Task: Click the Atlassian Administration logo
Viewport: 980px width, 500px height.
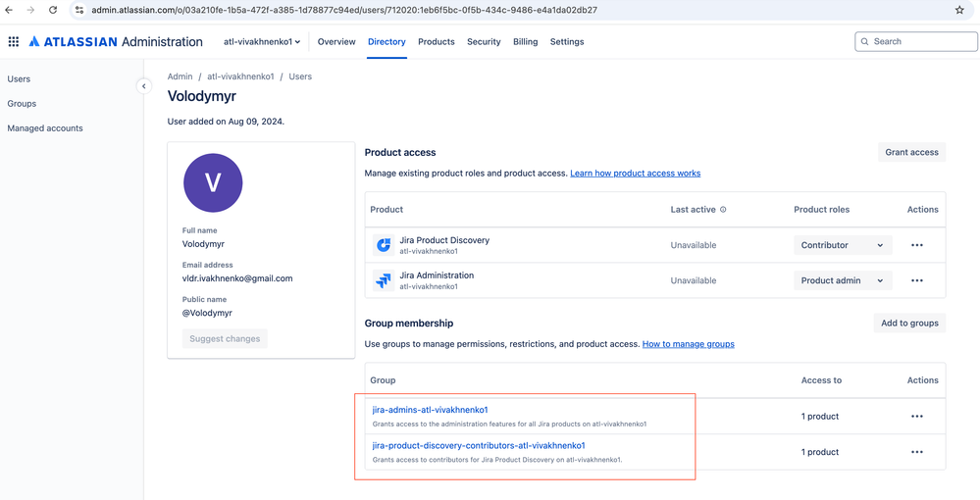Action: (116, 42)
